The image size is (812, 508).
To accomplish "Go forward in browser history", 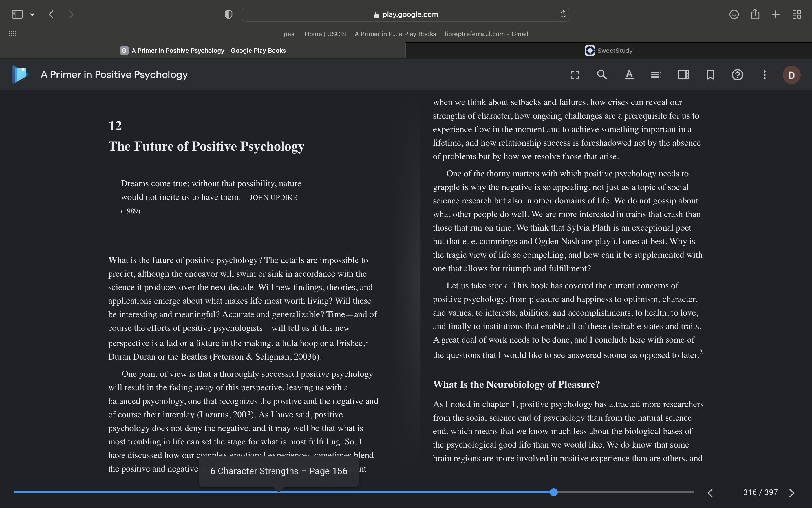I will tap(71, 14).
